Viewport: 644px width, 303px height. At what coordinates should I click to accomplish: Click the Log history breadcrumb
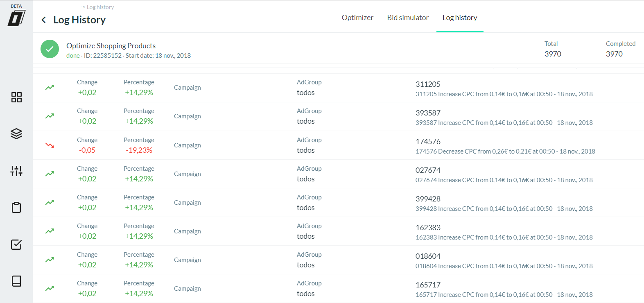coord(100,7)
